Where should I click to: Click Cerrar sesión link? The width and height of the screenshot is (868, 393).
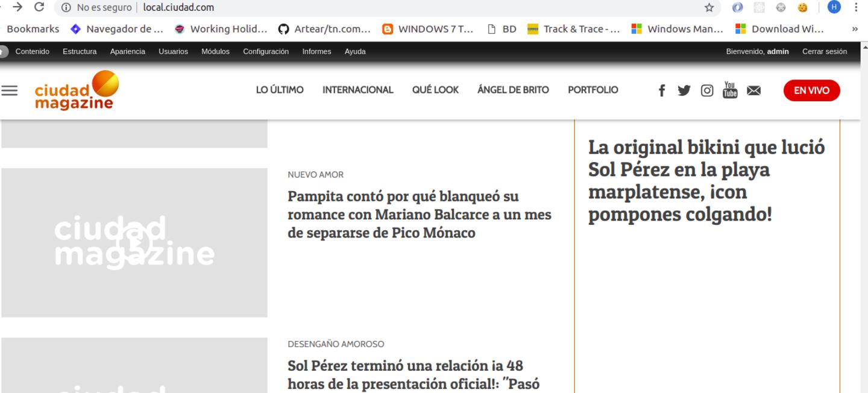point(824,52)
